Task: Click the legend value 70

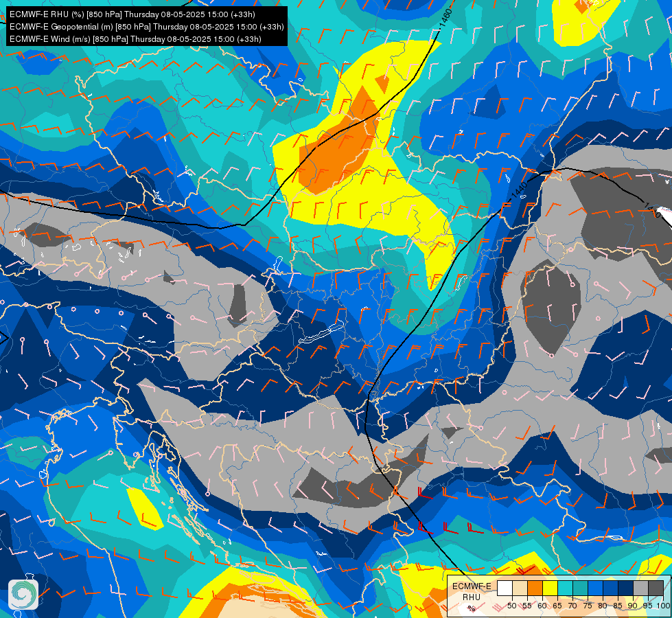Action: click(x=572, y=606)
